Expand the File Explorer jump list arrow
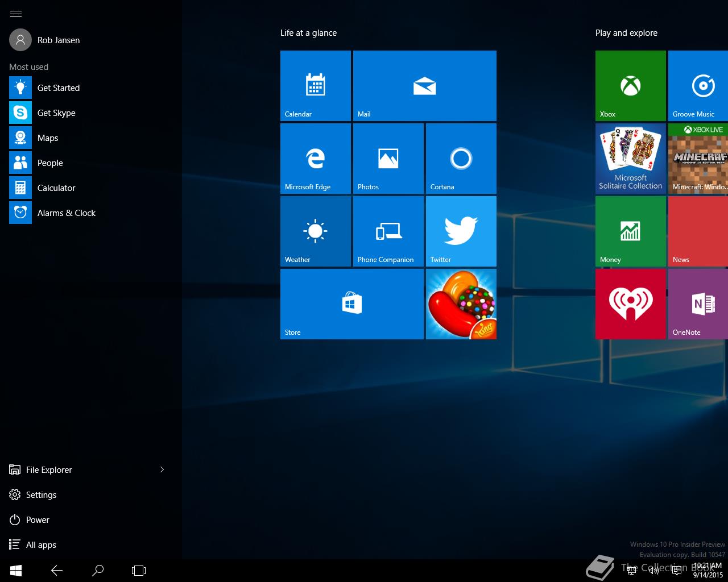This screenshot has width=728, height=582. point(162,469)
